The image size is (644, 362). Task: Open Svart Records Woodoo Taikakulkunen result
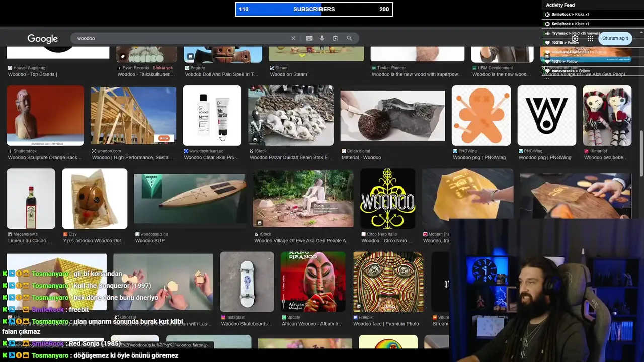(146, 74)
